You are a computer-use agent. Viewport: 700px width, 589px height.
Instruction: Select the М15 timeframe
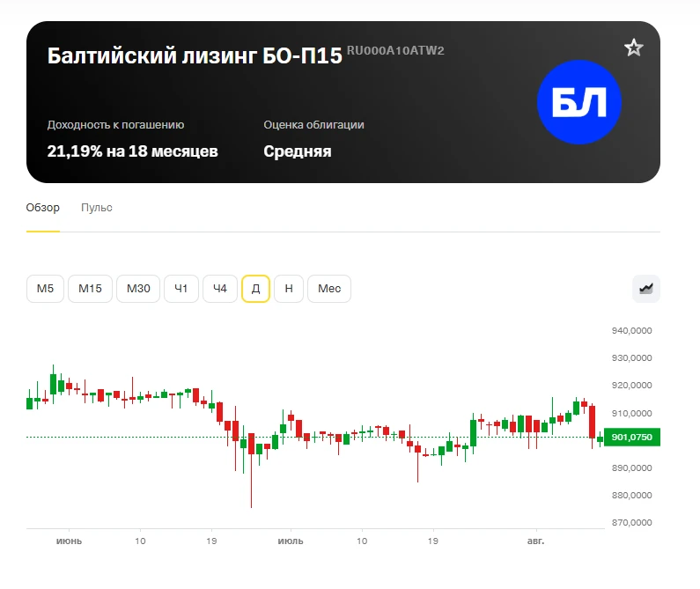point(90,289)
